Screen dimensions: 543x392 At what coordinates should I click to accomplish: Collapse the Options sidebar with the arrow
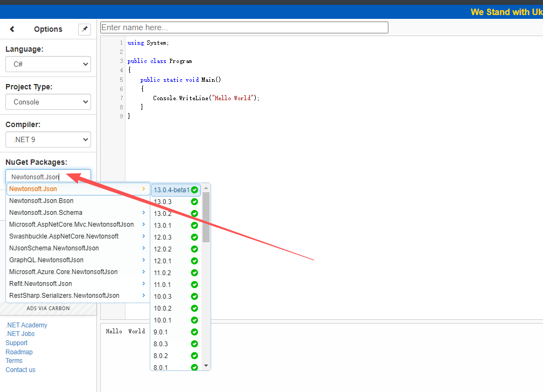tap(12, 29)
